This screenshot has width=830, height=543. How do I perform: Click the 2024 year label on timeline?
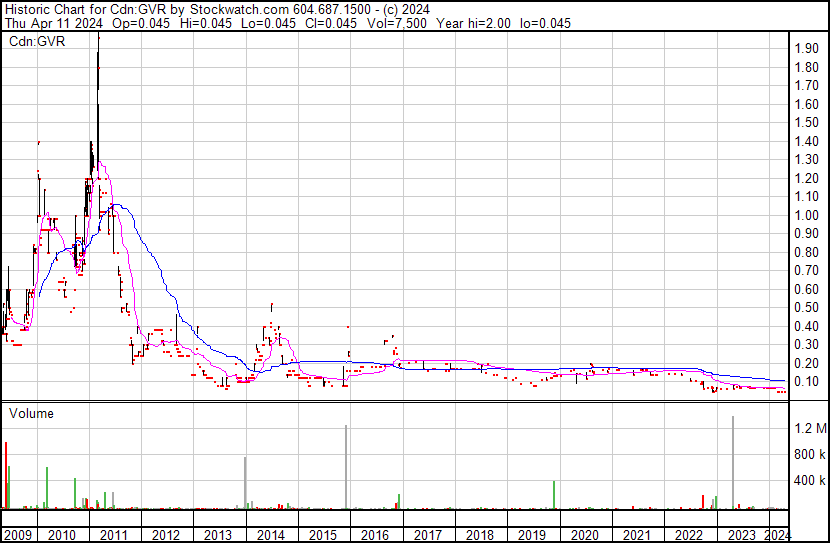(x=777, y=534)
